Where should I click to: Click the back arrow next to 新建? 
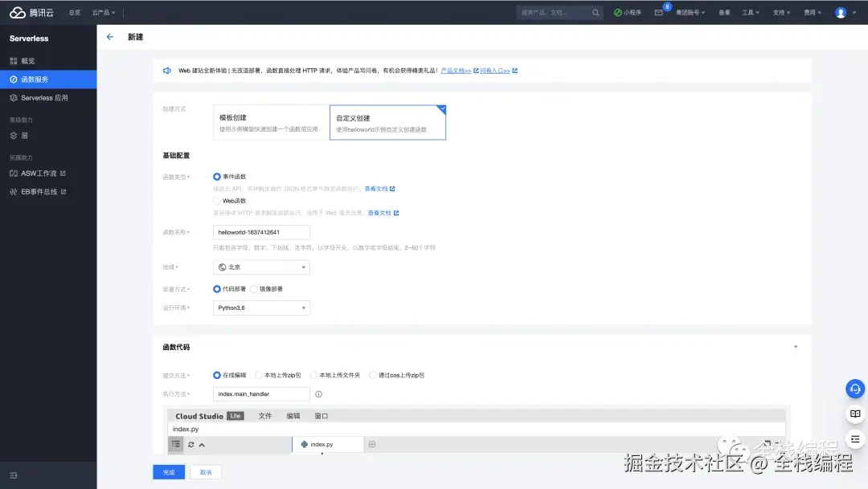[x=110, y=36]
